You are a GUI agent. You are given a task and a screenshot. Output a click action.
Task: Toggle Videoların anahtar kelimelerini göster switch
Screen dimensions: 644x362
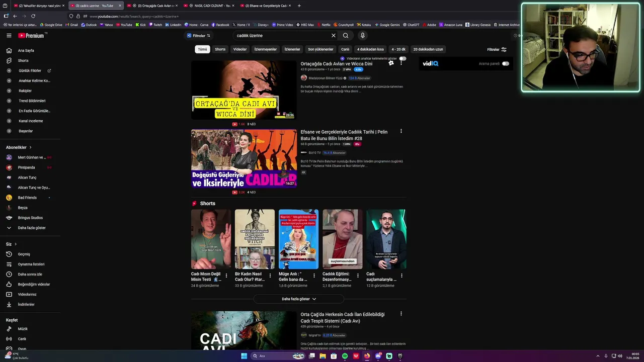tap(403, 58)
